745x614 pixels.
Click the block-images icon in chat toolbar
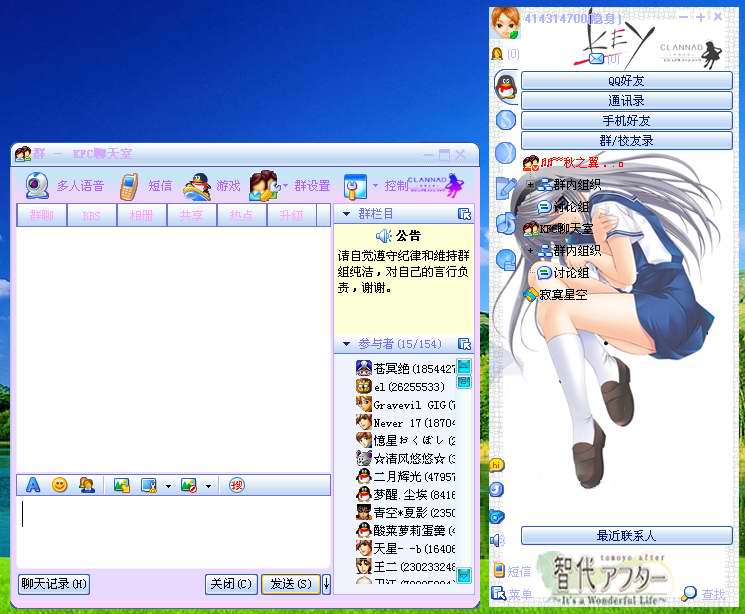[x=189, y=485]
